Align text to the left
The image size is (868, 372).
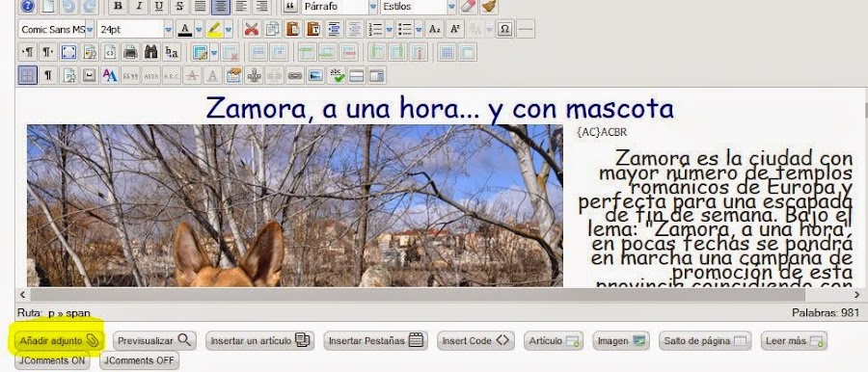[x=240, y=6]
